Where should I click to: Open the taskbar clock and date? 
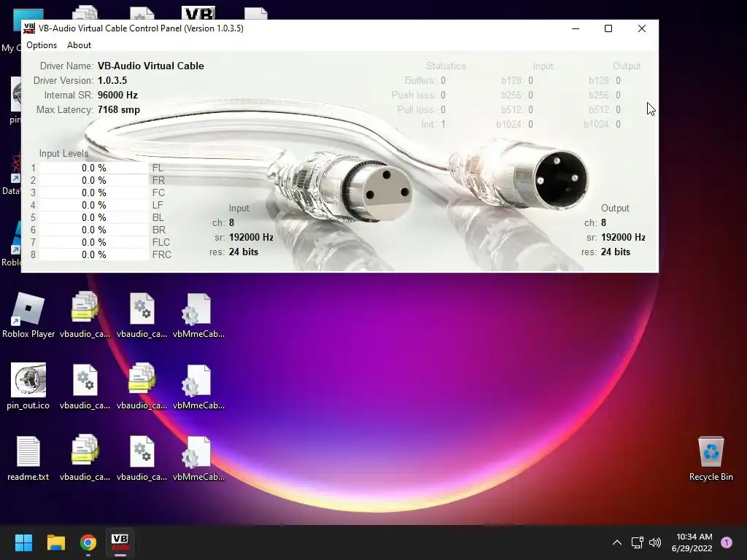click(x=692, y=542)
